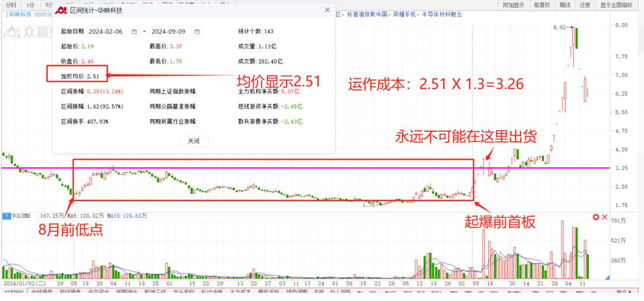Image resolution: width=644 pixels, height=301 pixels.
Task: Open the end date calendar picker
Action: click(x=197, y=32)
